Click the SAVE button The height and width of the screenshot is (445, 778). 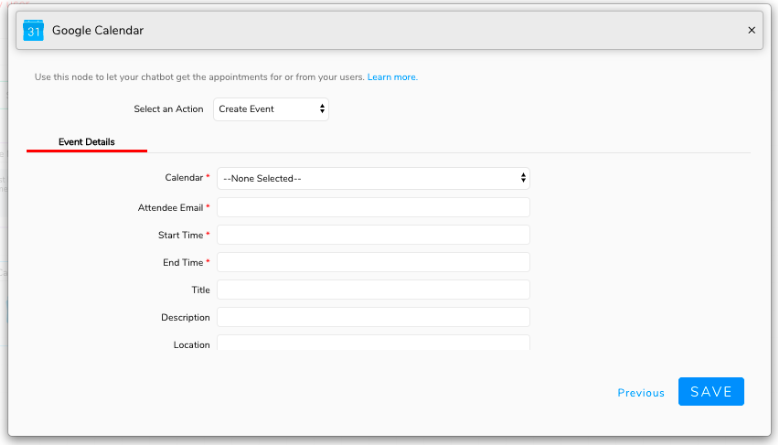(711, 391)
